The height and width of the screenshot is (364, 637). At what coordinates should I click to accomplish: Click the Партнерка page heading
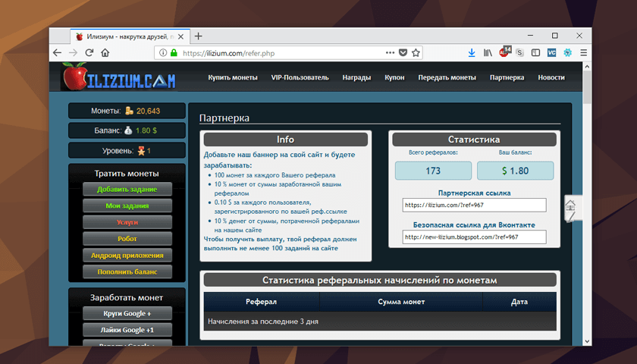(224, 118)
